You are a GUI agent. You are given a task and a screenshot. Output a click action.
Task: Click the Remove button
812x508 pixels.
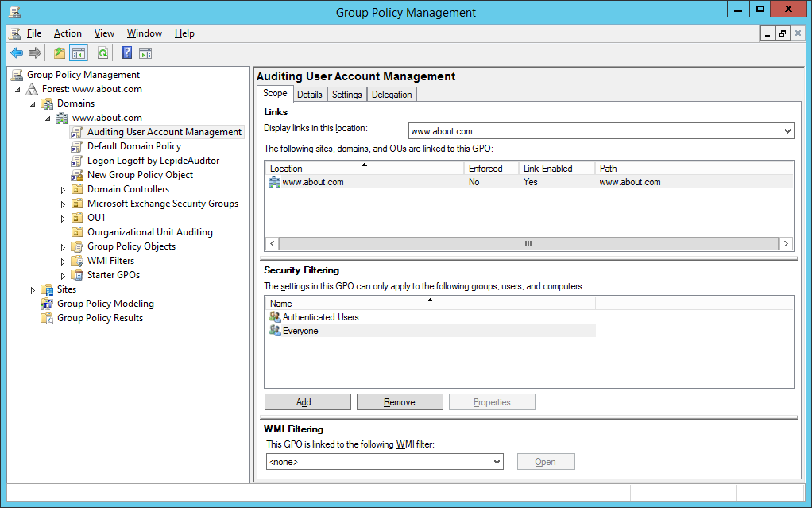click(400, 402)
